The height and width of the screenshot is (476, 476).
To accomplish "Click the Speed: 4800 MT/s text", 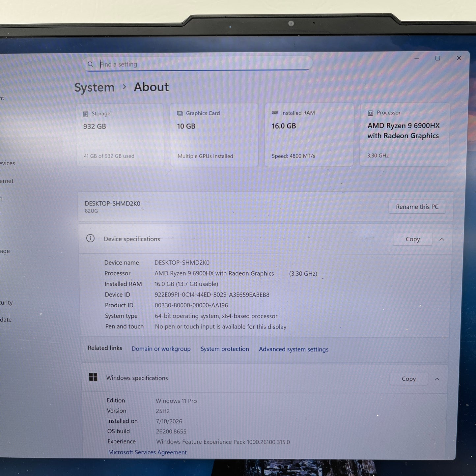I will (293, 156).
